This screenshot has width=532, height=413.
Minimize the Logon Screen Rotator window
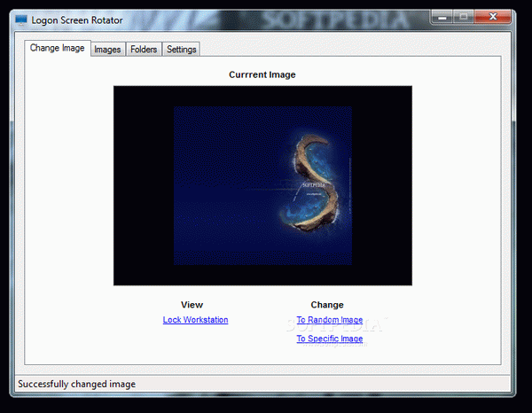click(442, 17)
